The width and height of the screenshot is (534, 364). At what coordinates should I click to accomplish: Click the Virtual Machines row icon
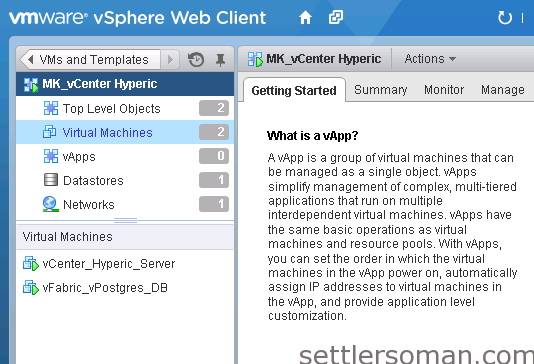point(49,132)
